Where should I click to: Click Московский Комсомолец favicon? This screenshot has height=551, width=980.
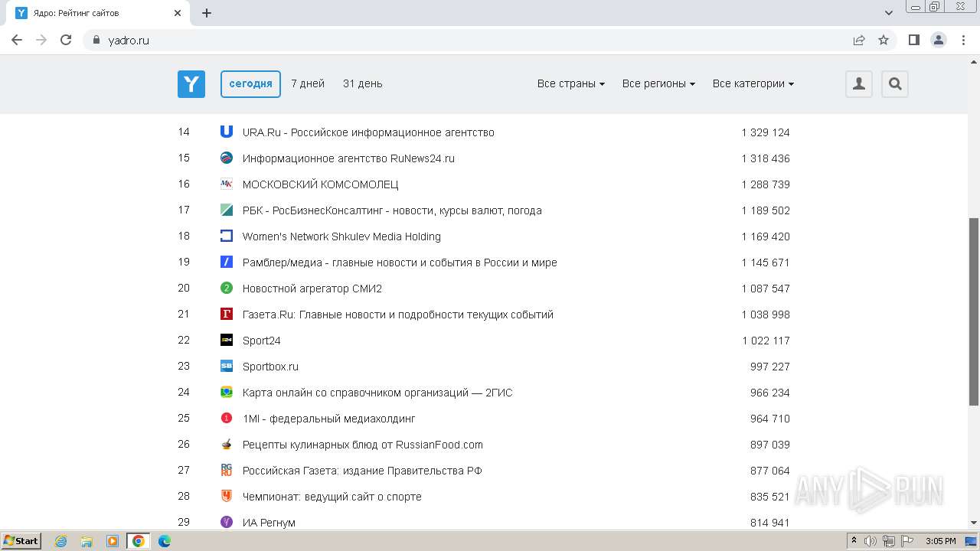tap(227, 184)
